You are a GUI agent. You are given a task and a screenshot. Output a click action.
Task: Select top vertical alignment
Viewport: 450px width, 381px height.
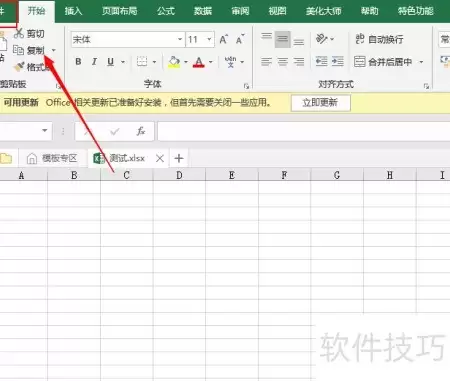click(266, 36)
